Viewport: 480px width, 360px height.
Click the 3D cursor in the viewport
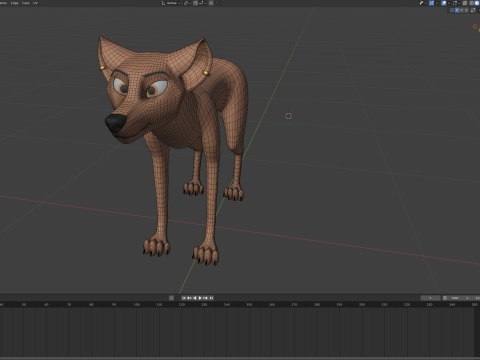click(x=289, y=116)
